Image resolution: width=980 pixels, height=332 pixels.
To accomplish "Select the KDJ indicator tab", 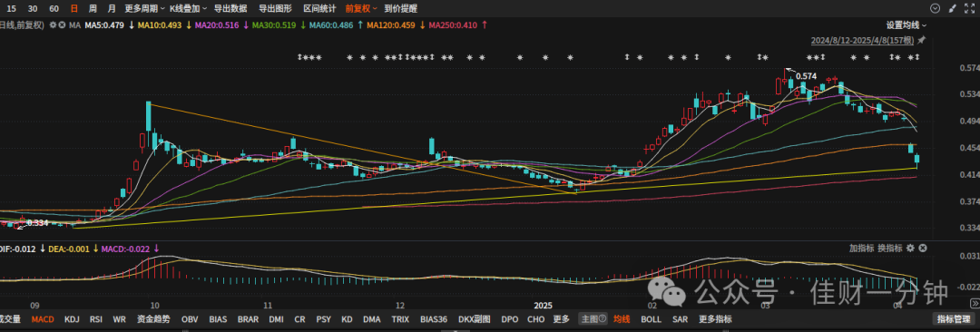I will coord(73,319).
